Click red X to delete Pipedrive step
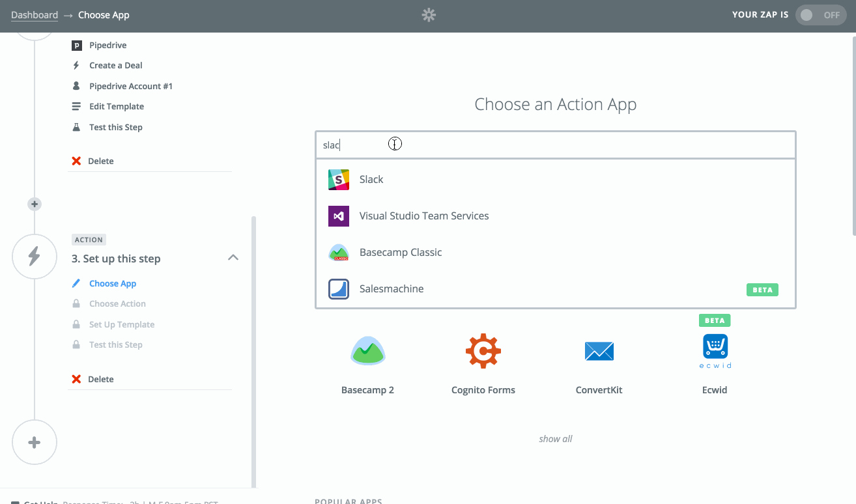Image resolution: width=856 pixels, height=504 pixels. [76, 161]
